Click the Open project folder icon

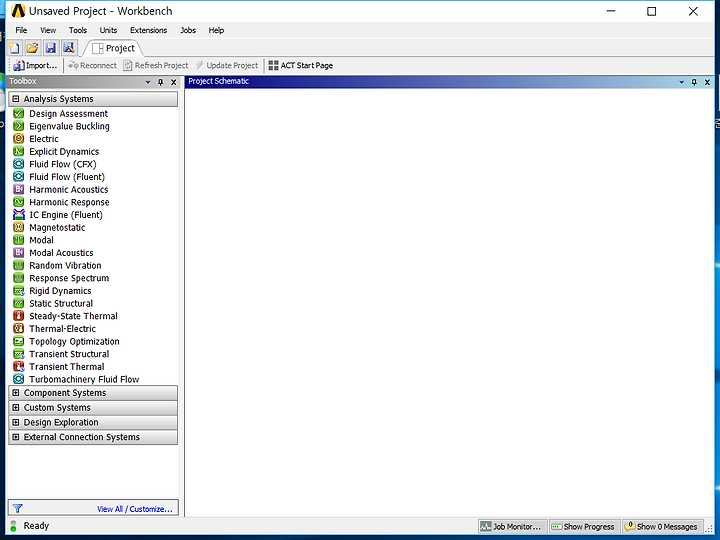tap(32, 48)
